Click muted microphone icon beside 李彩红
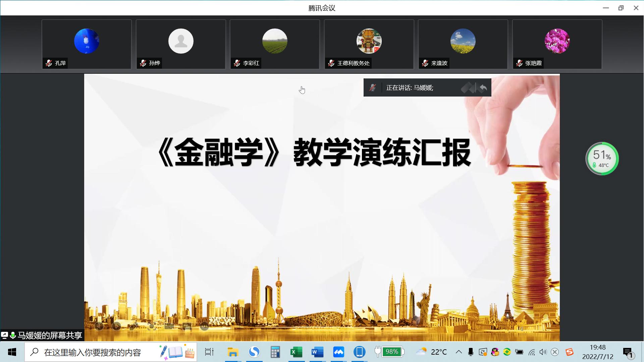The width and height of the screenshot is (644, 362). tap(237, 63)
